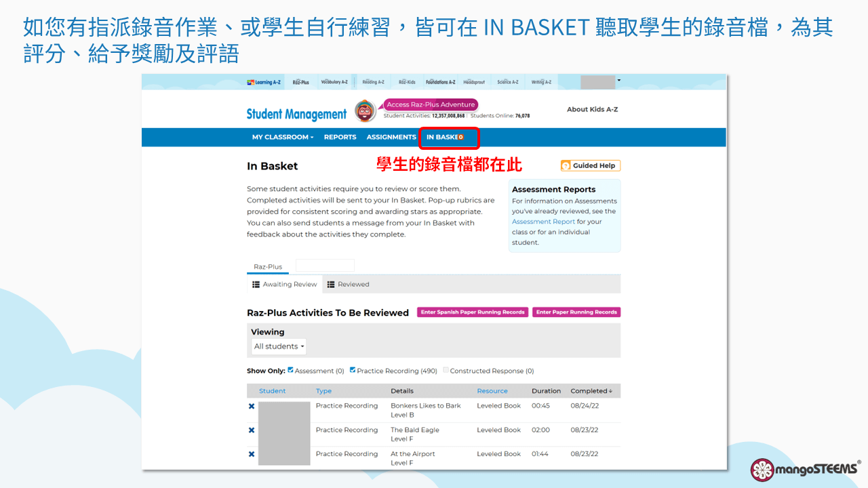The width and height of the screenshot is (868, 488).
Task: Click the 02:00 duration cell
Action: 540,430
